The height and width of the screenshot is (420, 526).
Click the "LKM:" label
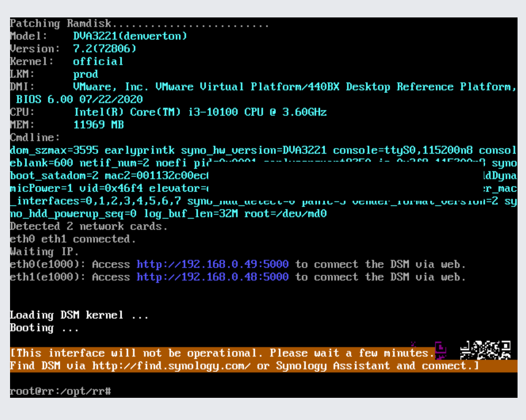point(22,74)
